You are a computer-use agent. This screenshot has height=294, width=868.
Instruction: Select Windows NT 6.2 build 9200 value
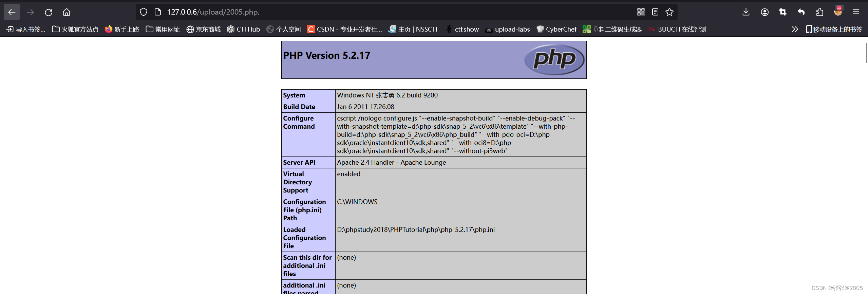click(387, 95)
